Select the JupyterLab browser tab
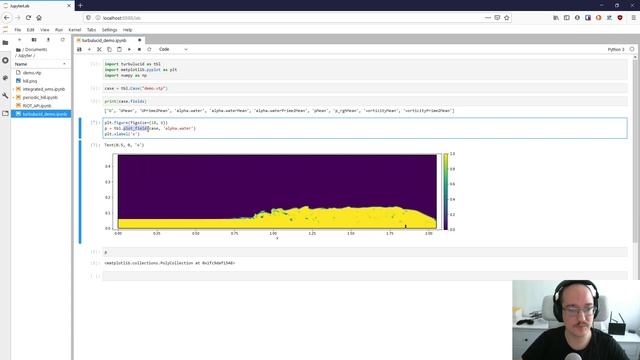Image resolution: width=640 pixels, height=360 pixels. pos(36,6)
